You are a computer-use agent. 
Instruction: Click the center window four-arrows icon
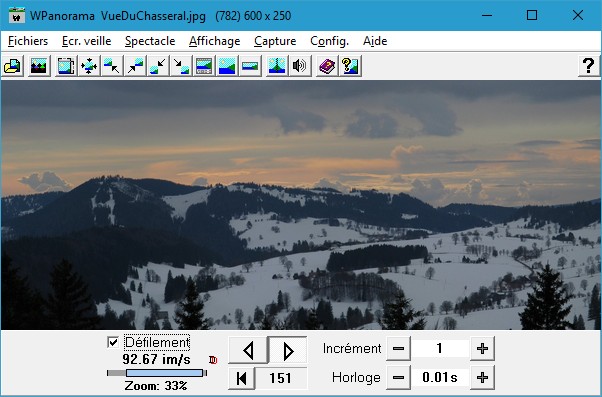89,66
